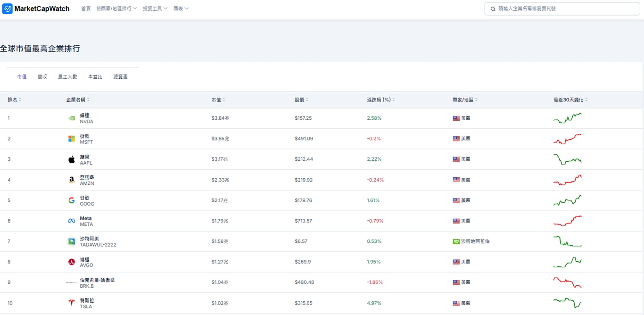Click the search magnifier icon
Screen dimensions: 644x315
pos(493,8)
